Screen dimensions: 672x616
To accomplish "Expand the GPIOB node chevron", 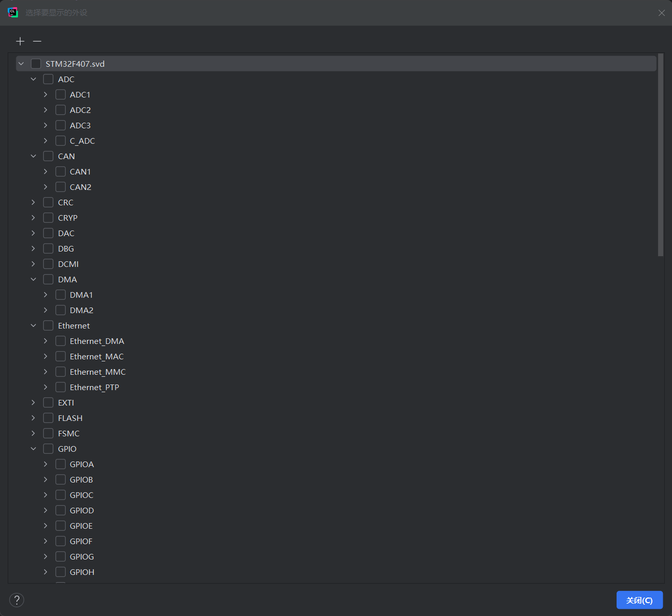I will (x=46, y=479).
